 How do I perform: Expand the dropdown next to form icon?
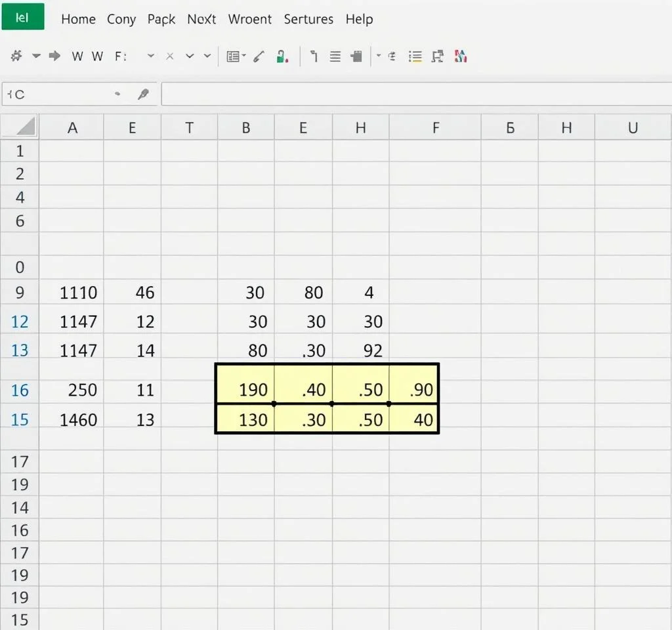[x=244, y=56]
